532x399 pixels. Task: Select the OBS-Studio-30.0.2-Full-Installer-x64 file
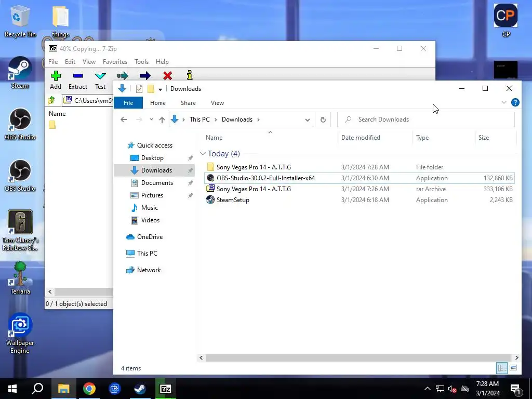[360, 178]
